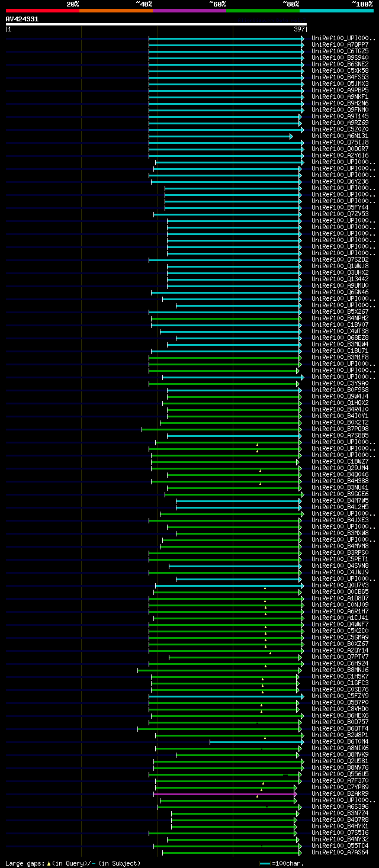Select the UniRef100_A9NKF1 label
379x868 pixels.
tap(340, 97)
